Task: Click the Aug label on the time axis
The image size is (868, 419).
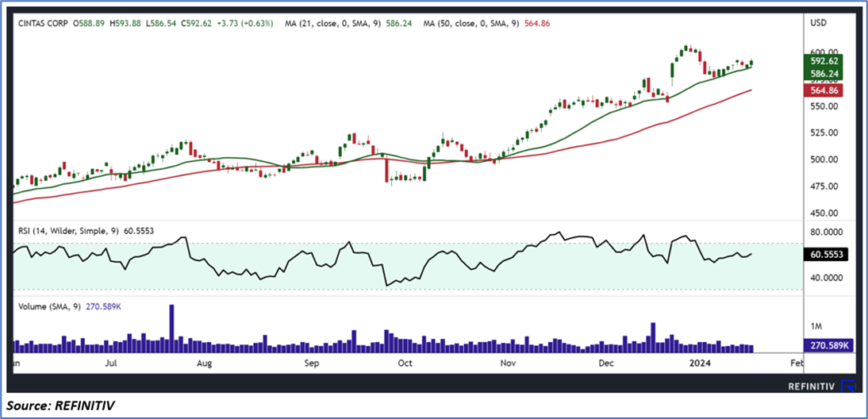Action: point(204,363)
